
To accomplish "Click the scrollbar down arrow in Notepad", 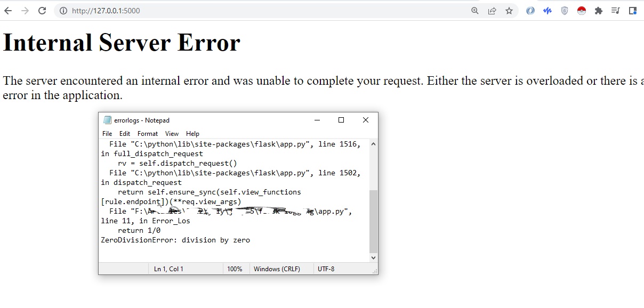I will pyautogui.click(x=373, y=257).
